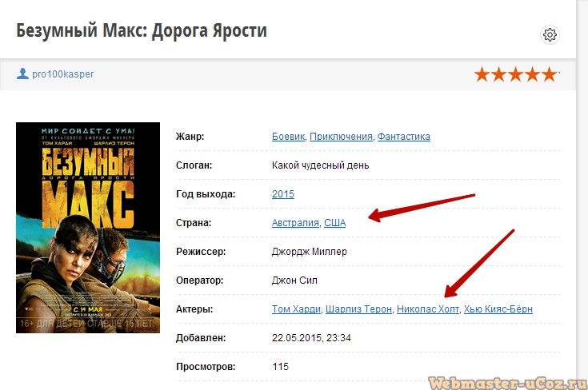Click the user profile icon beside pro100kasper
Viewport: 588px width, 390px height.
click(22, 74)
